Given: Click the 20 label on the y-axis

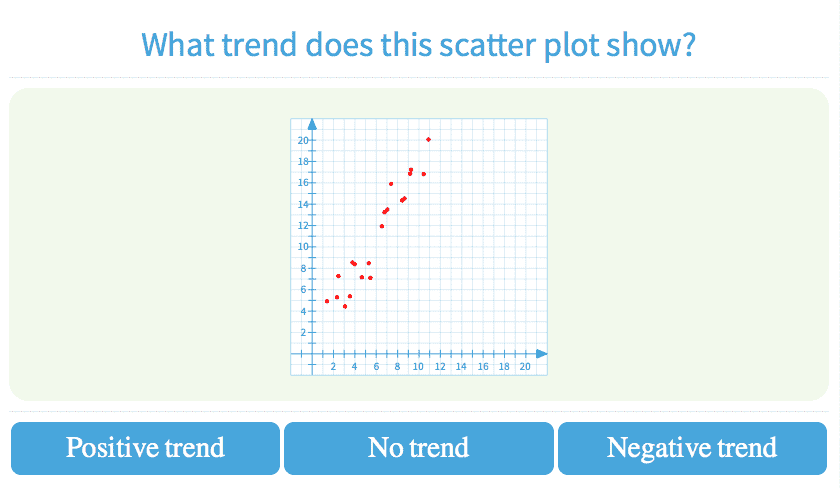Looking at the screenshot, I should (x=302, y=140).
